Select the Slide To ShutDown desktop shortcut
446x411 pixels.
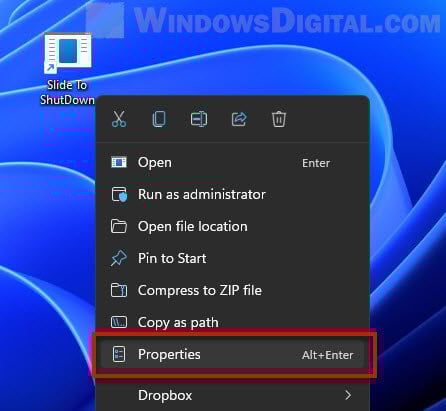(68, 69)
